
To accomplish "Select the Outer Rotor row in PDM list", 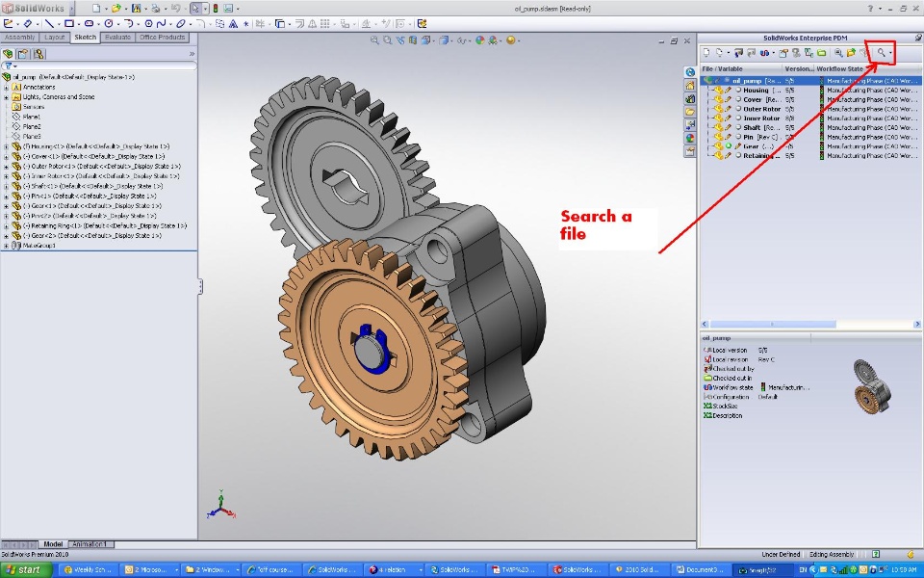I will (810, 109).
